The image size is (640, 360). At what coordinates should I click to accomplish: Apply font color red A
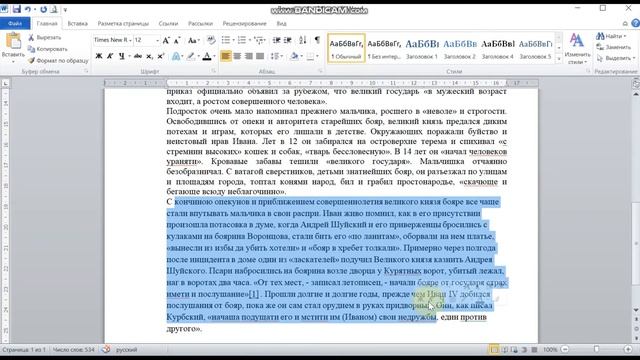[x=207, y=56]
